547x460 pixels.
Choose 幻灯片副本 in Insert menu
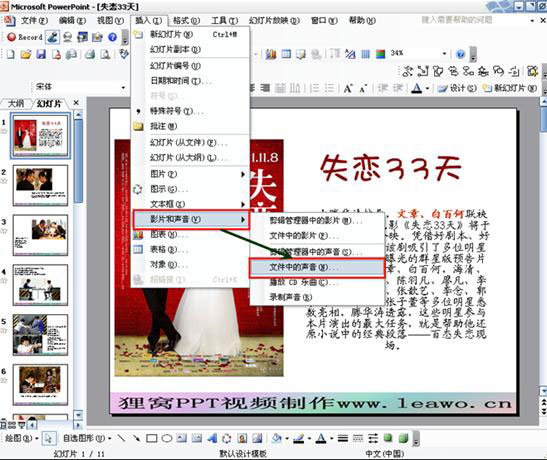(190, 50)
